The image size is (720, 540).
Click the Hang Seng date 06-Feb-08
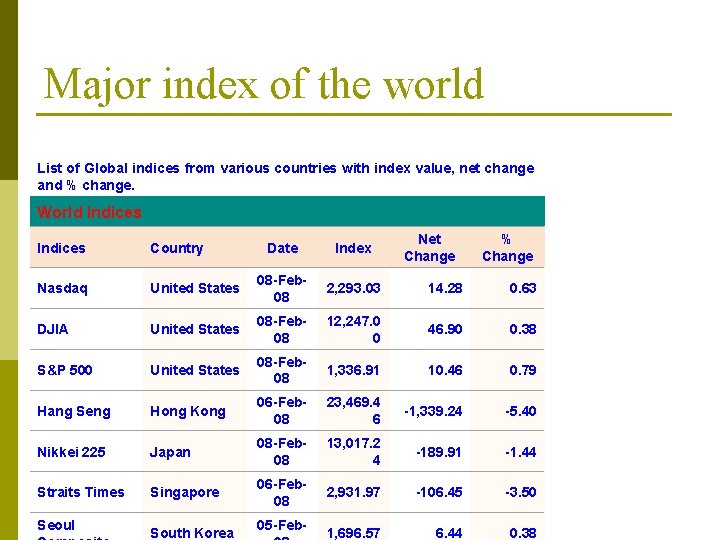coord(281,411)
